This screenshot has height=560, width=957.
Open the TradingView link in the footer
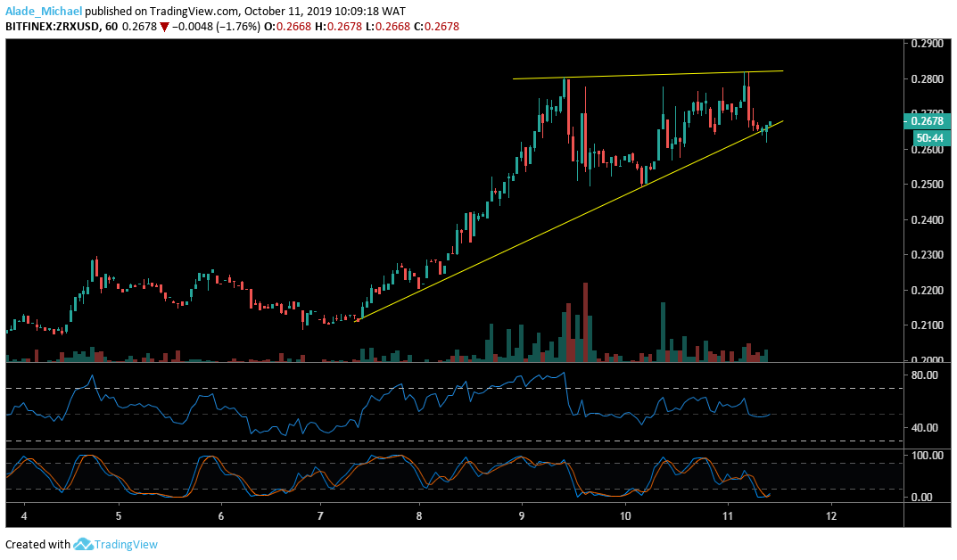click(x=128, y=544)
